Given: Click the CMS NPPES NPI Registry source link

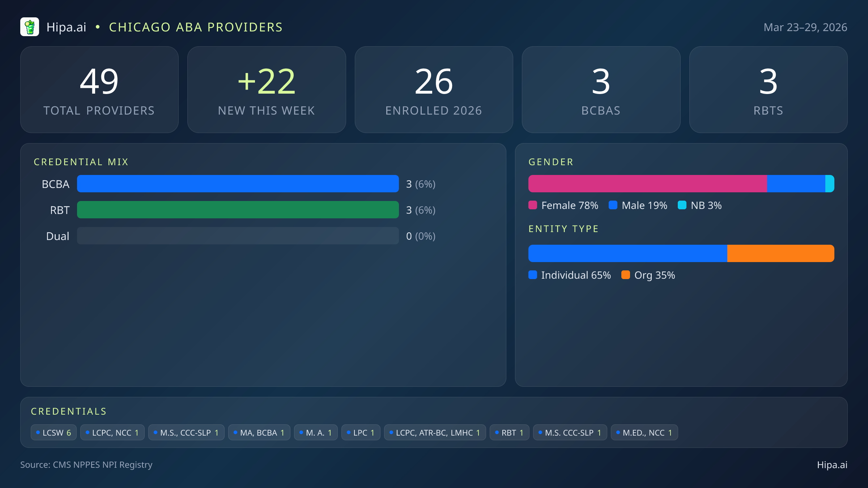Looking at the screenshot, I should coord(87,465).
